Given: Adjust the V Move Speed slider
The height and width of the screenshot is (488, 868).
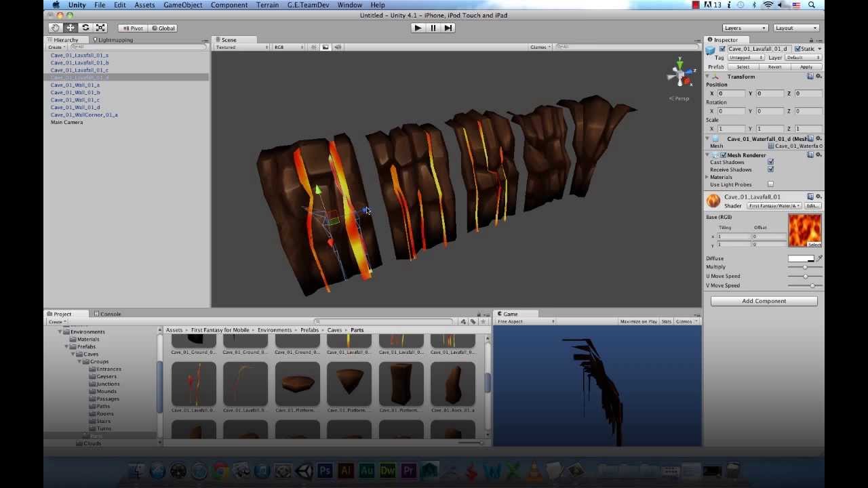Looking at the screenshot, I should coord(805,285).
